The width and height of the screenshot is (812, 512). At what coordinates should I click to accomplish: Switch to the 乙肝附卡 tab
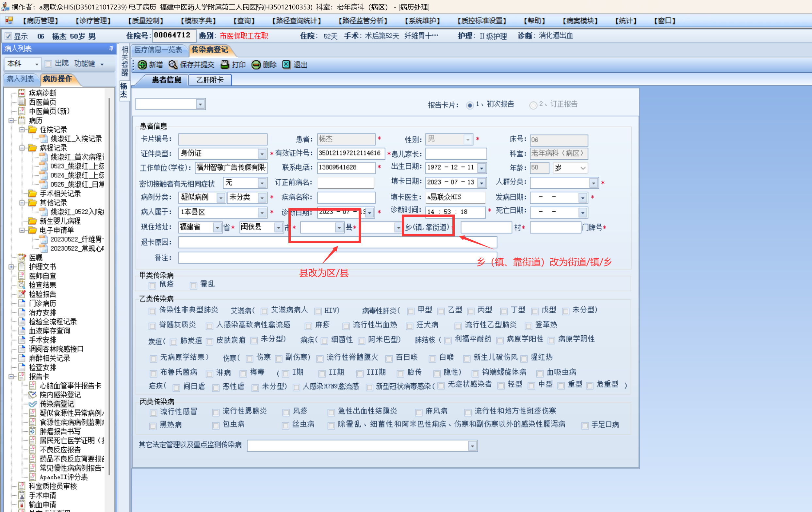click(210, 80)
